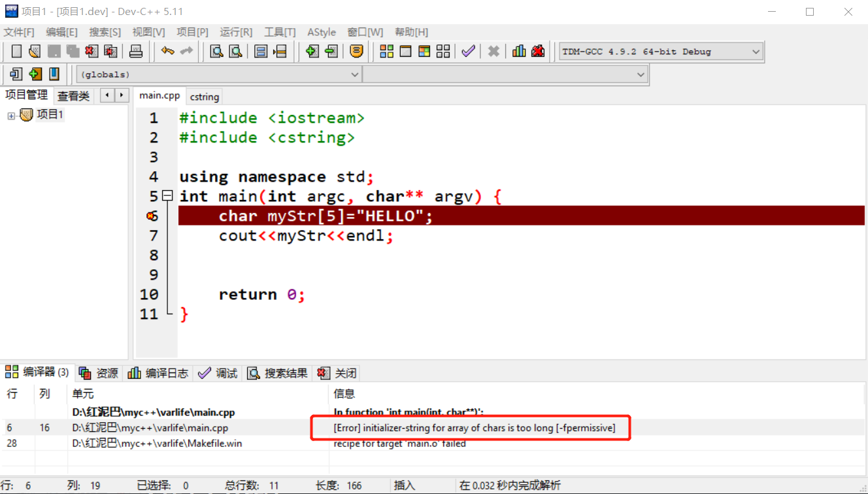Click the Project options icon
Image resolution: width=868 pixels, height=494 pixels.
click(x=356, y=51)
